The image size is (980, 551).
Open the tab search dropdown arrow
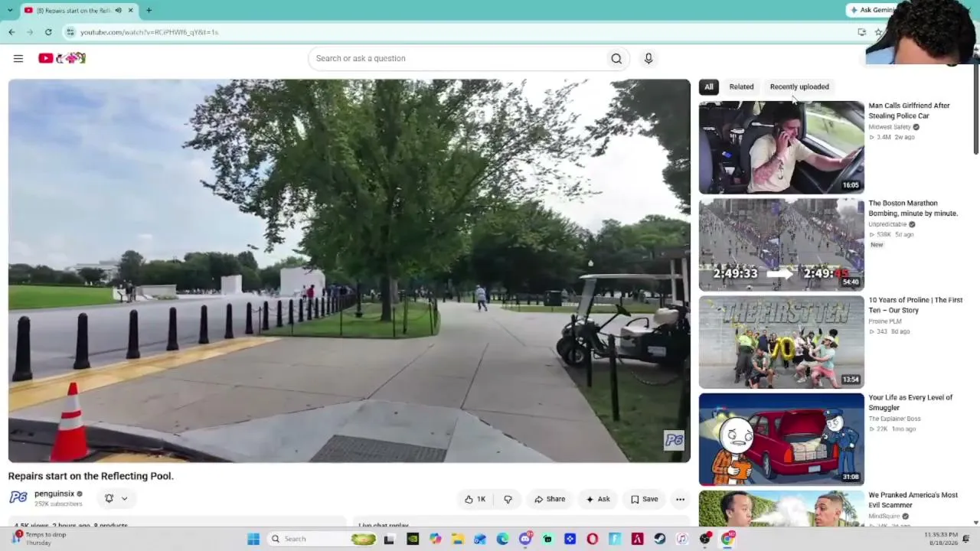coord(9,10)
